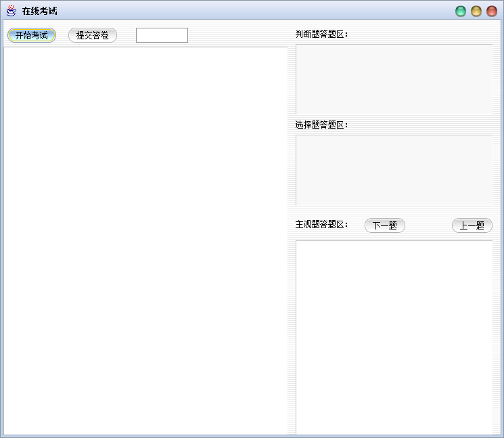Click in the 主观题答题区 answer text area

(x=394, y=337)
